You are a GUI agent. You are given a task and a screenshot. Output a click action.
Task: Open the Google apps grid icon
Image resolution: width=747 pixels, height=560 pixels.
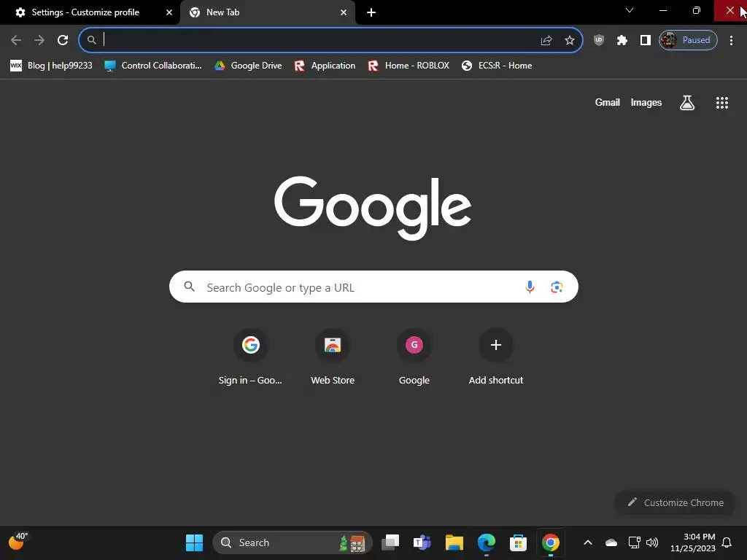[721, 102]
